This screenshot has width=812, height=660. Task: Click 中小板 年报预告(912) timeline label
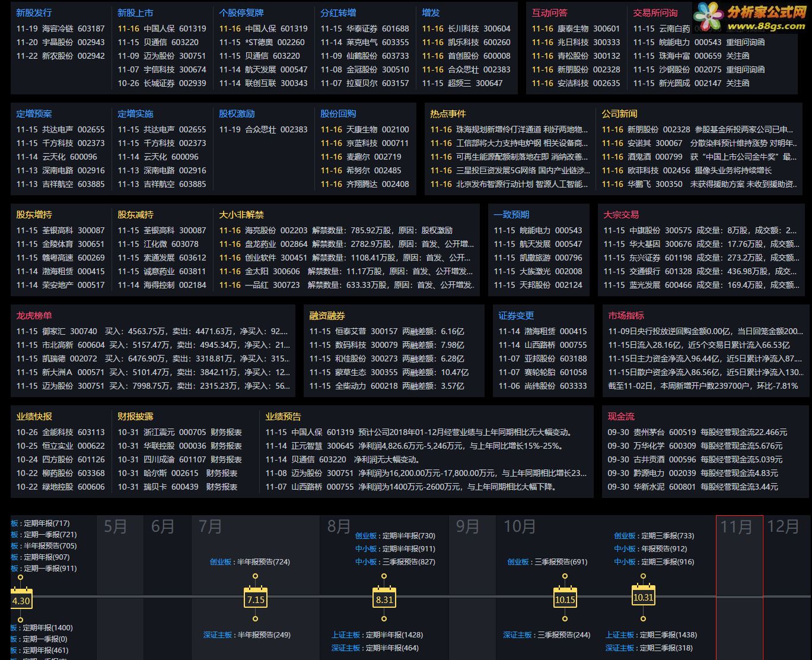[651, 548]
